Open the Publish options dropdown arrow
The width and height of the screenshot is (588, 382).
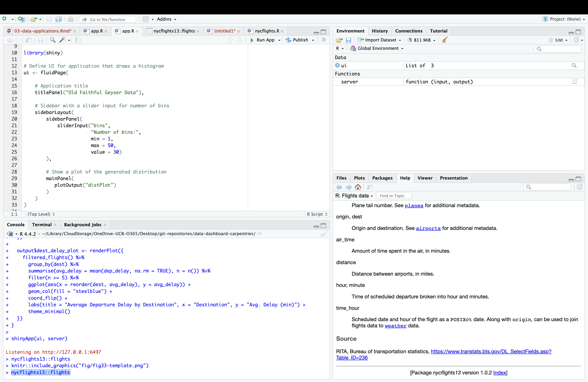coord(313,40)
